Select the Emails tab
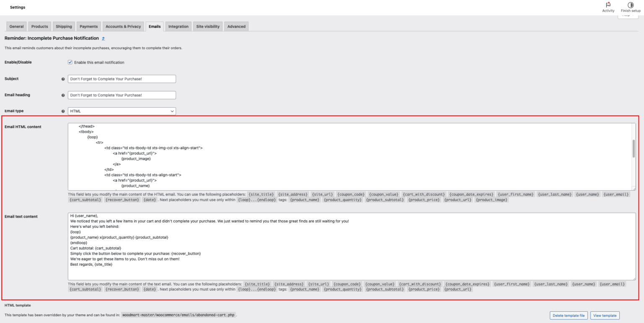 155,26
